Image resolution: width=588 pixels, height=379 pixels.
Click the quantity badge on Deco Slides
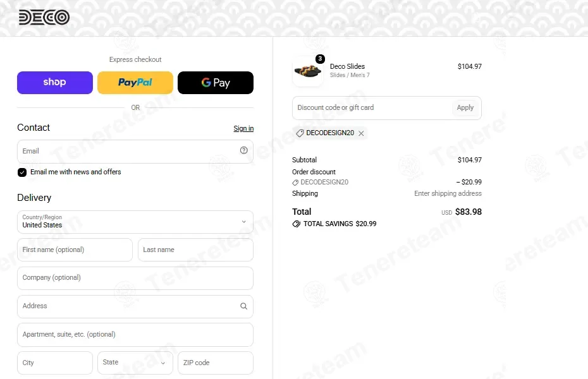320,59
